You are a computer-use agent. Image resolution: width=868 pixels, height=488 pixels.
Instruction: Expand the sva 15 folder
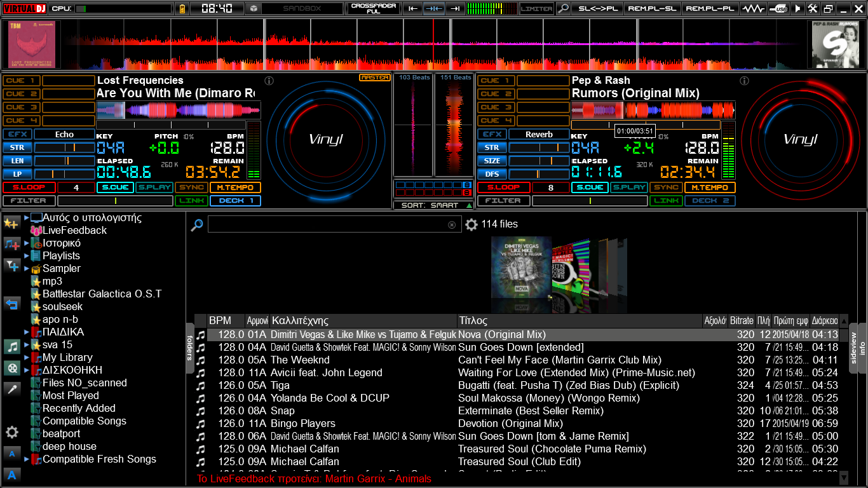[27, 345]
